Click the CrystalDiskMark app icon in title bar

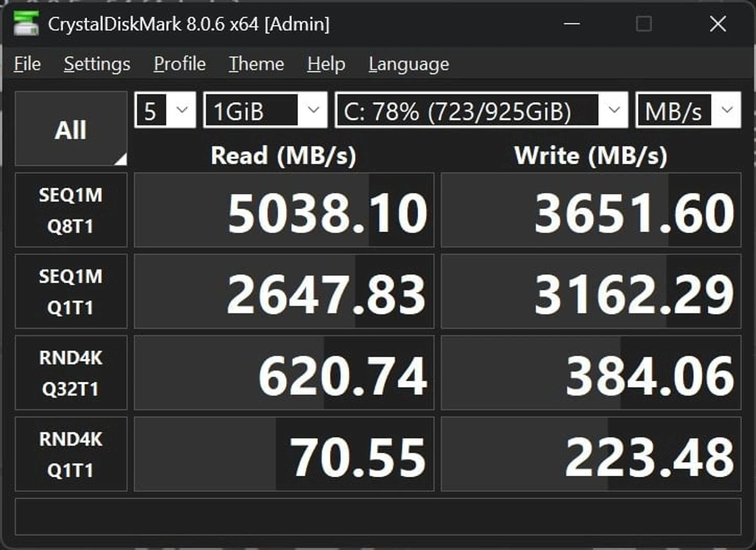pyautogui.click(x=26, y=23)
